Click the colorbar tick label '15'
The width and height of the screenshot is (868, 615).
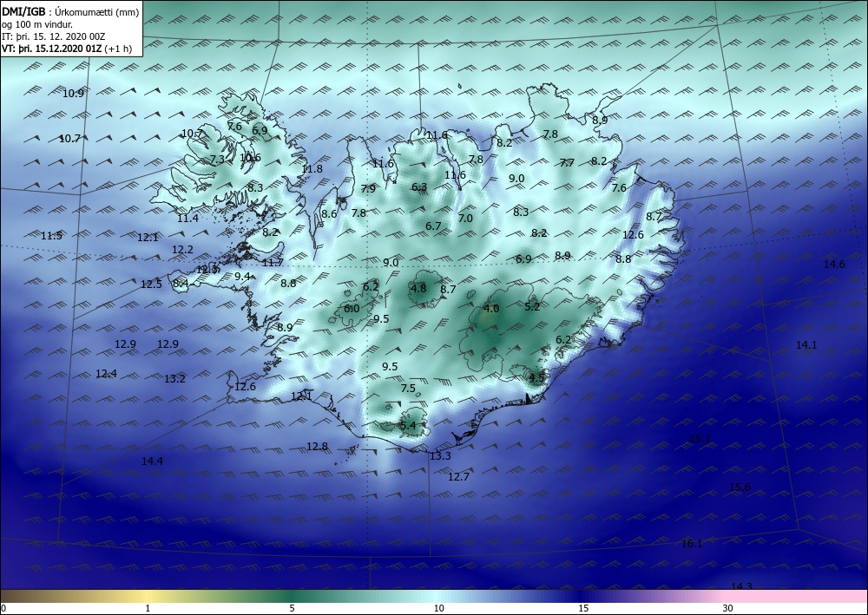point(583,609)
